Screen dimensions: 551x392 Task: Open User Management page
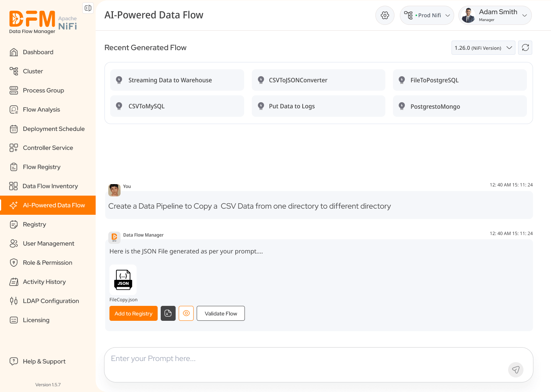(x=48, y=243)
